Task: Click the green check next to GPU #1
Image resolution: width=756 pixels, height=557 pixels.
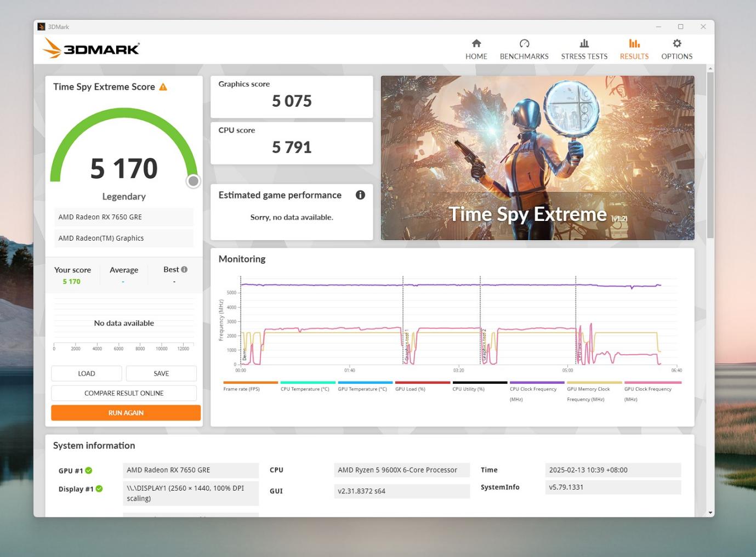Action: click(x=89, y=470)
